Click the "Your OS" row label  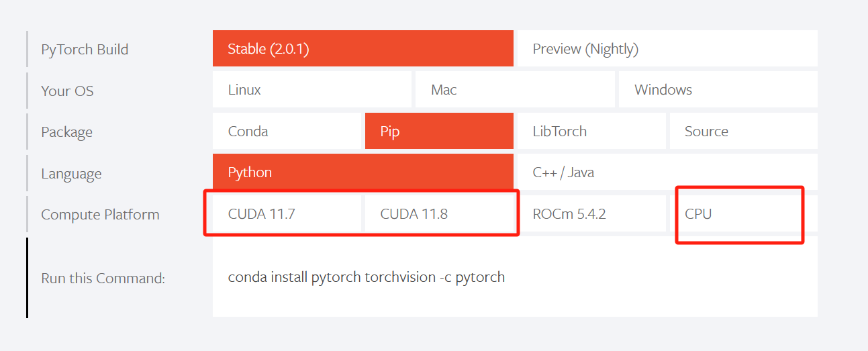point(67,91)
